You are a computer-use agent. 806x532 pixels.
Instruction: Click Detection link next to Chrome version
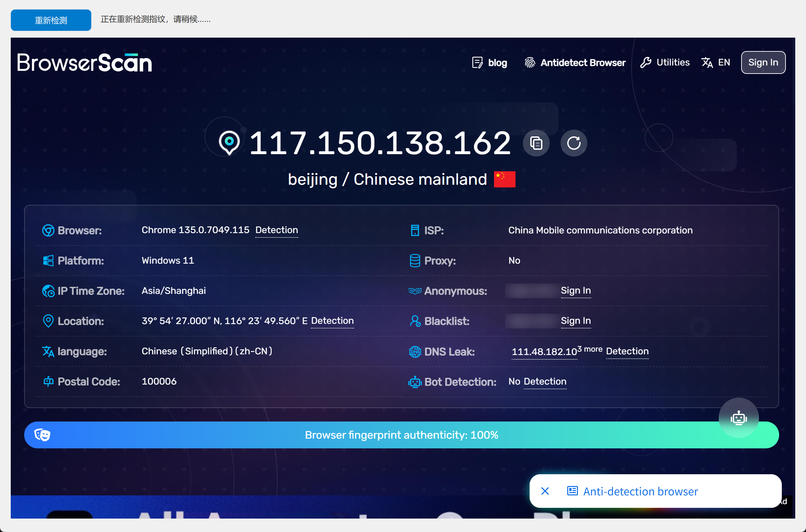point(276,230)
